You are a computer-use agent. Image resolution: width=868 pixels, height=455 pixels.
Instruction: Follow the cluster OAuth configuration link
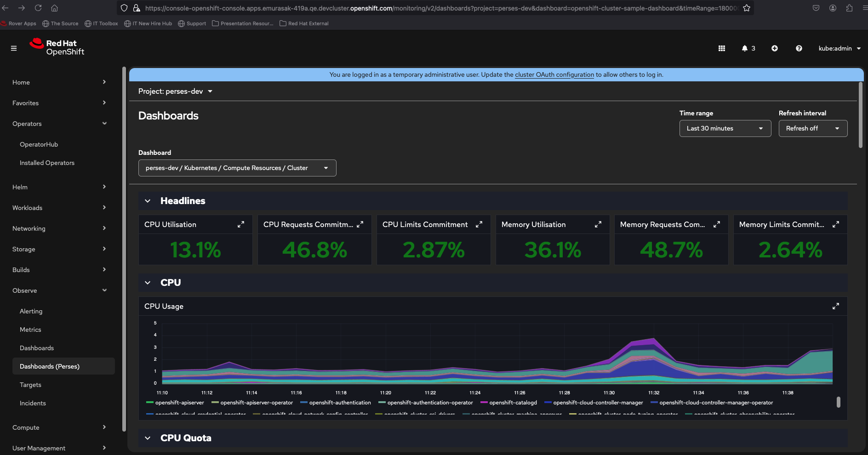(554, 74)
